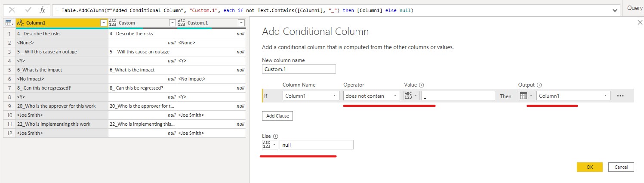Open the clause ellipsis options menu
Screen dimensions: 644x183
click(x=620, y=96)
